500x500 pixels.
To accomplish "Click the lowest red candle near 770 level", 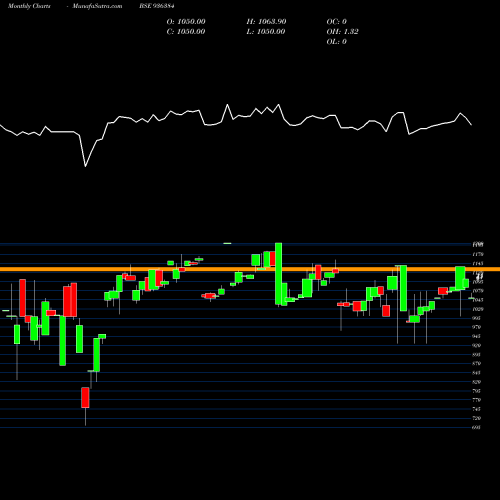I will click(x=85, y=397).
